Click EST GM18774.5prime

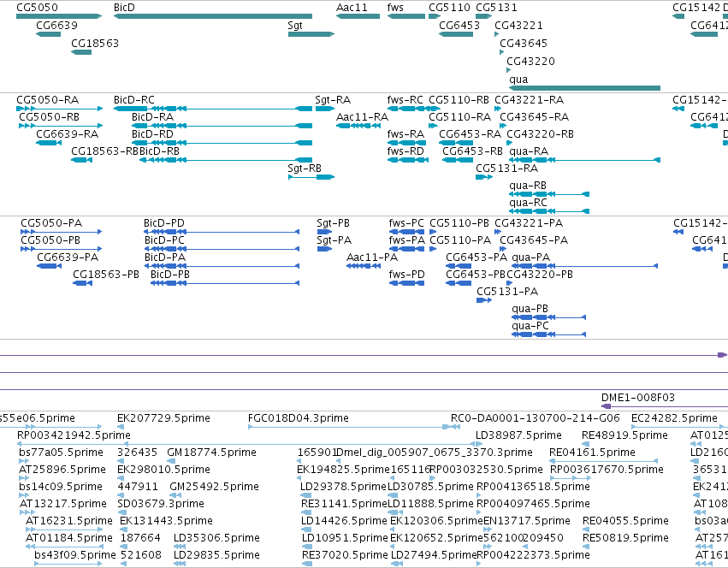pyautogui.click(x=171, y=461)
